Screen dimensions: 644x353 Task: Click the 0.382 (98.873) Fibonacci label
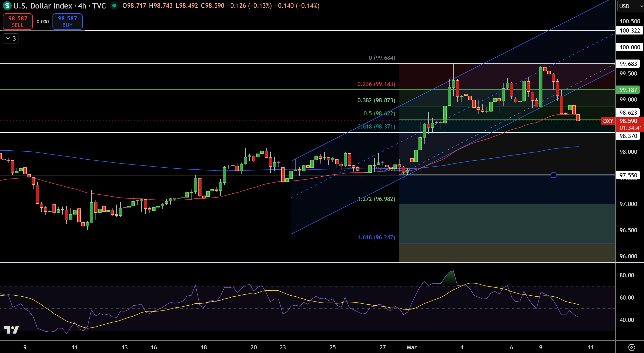(376, 100)
